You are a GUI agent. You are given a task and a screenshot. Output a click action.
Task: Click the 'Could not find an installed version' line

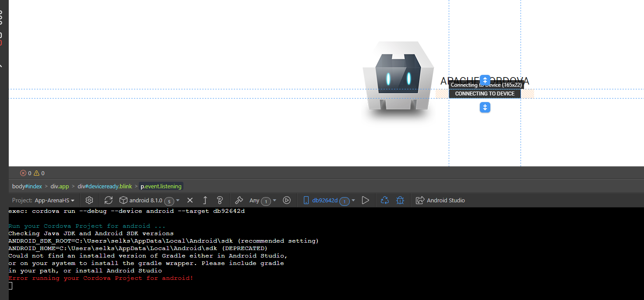click(x=148, y=256)
